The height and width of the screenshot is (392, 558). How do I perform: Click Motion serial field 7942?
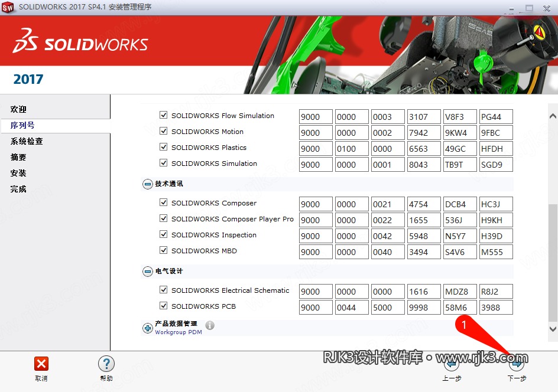424,133
